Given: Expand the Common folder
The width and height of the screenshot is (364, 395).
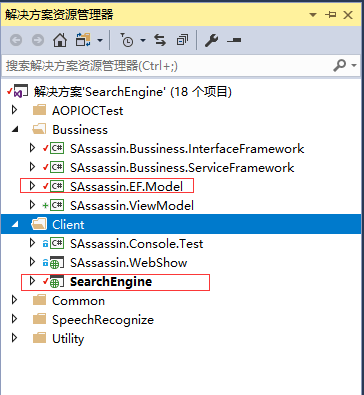Looking at the screenshot, I should pyautogui.click(x=14, y=300).
